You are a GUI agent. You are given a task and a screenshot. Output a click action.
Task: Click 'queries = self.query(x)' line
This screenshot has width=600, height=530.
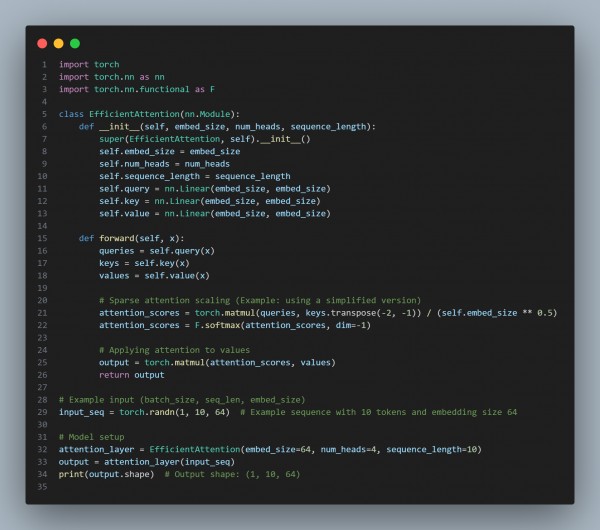[x=157, y=251]
